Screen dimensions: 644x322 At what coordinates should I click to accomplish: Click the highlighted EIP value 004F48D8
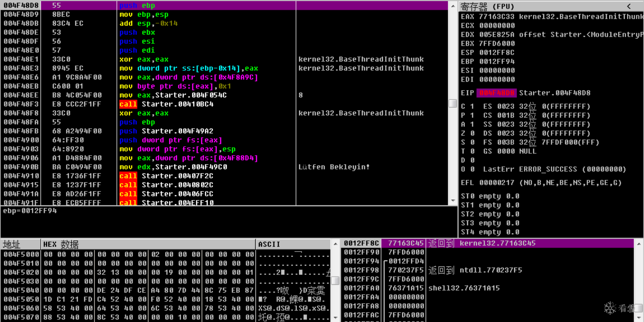[496, 93]
